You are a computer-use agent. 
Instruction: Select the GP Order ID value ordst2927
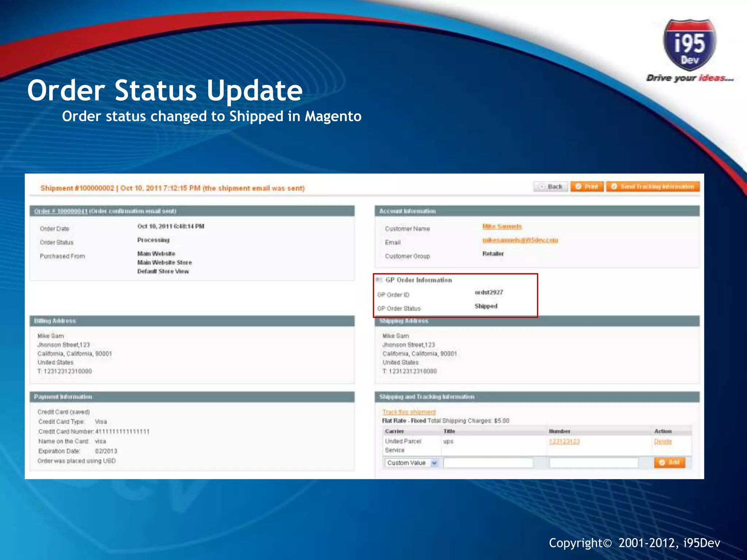[x=489, y=292]
